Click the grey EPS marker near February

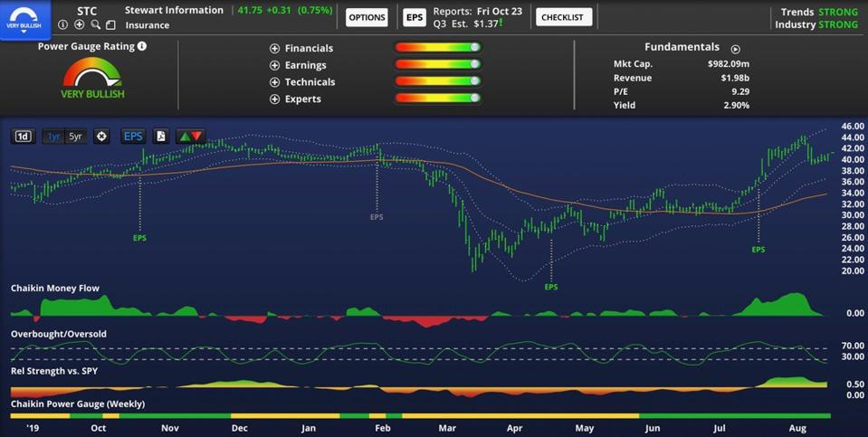click(x=377, y=217)
